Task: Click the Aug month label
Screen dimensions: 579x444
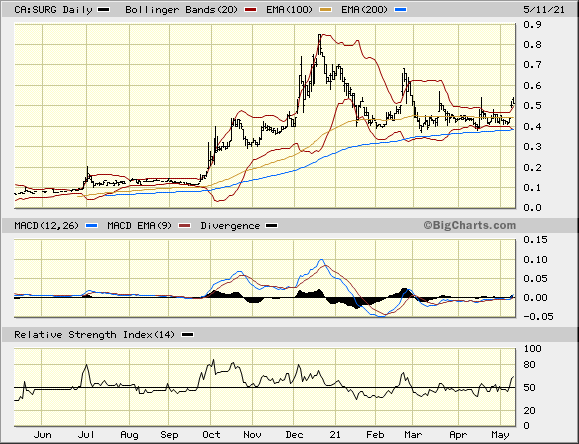Action: point(129,435)
